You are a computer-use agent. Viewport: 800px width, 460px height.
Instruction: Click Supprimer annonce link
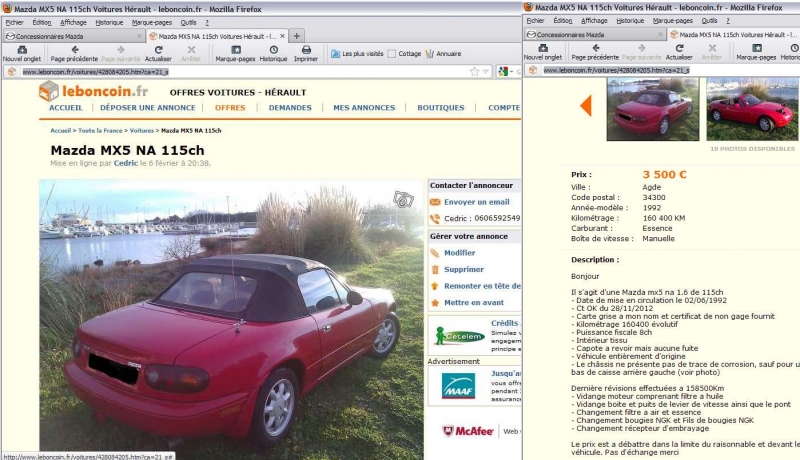click(464, 269)
